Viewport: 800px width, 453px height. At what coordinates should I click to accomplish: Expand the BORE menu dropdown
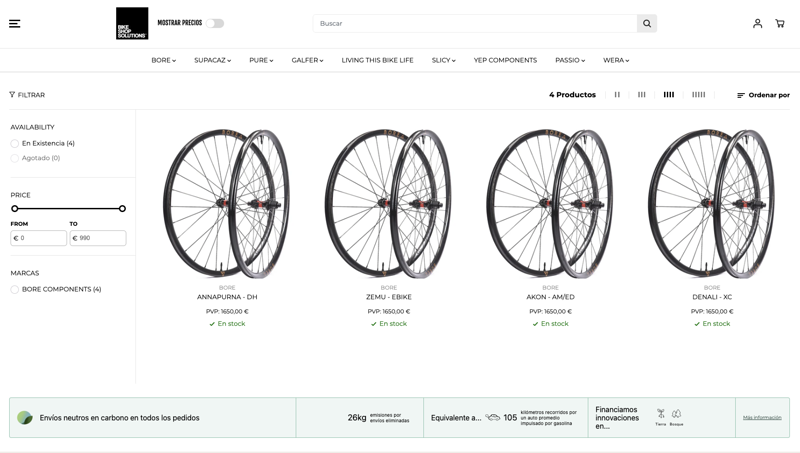click(163, 60)
